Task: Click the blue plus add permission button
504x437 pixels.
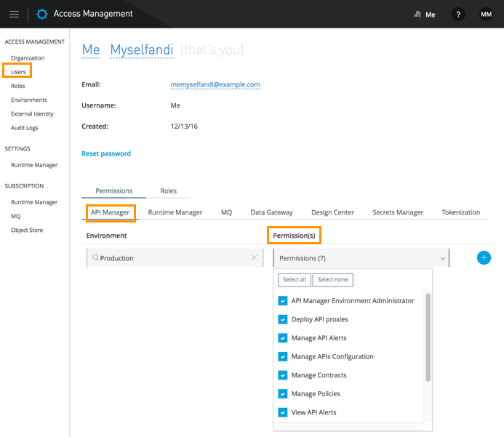Action: 484,257
